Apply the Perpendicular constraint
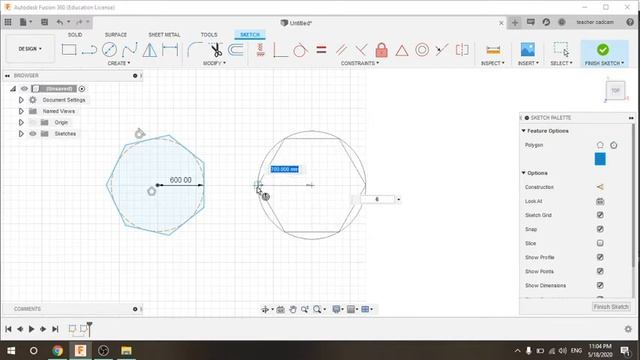Screen dimensions: 640x360 pos(361,50)
